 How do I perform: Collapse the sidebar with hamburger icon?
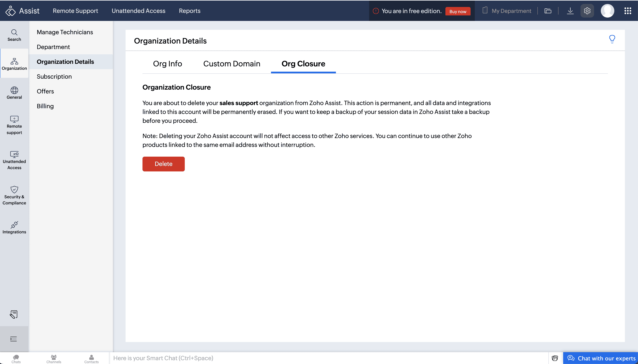coord(14,339)
